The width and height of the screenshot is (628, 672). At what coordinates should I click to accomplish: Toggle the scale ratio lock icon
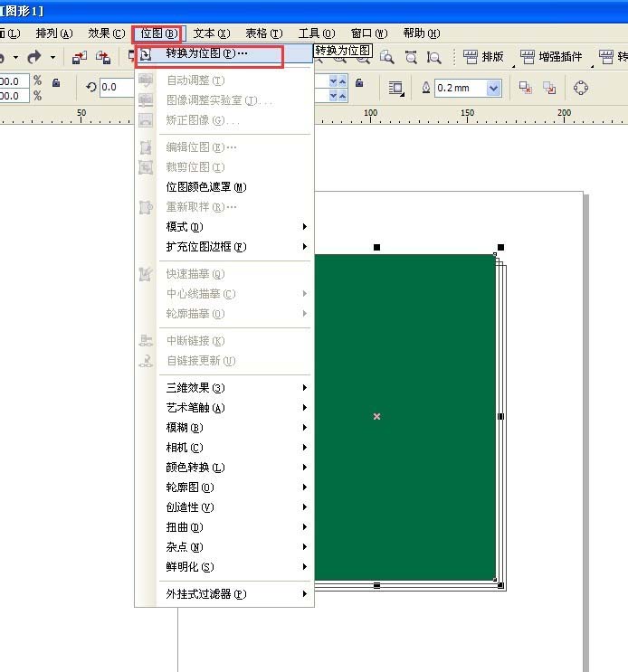click(56, 82)
